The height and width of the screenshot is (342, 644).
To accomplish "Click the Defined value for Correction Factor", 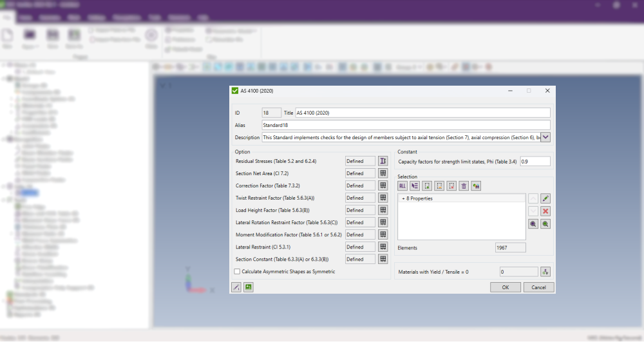I will coord(360,185).
